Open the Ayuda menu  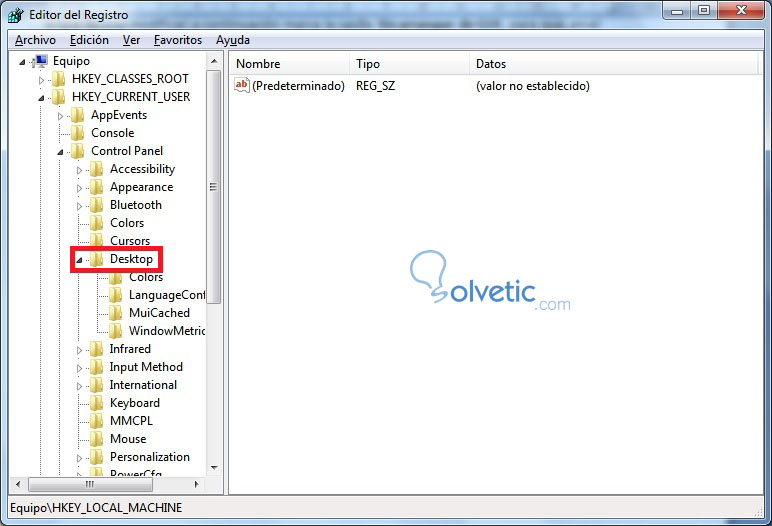[x=233, y=40]
